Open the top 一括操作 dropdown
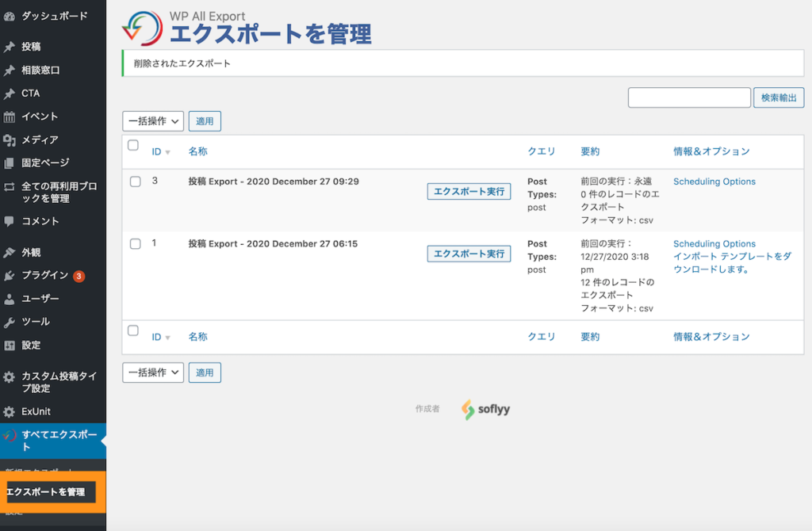The height and width of the screenshot is (531, 812). 152,120
